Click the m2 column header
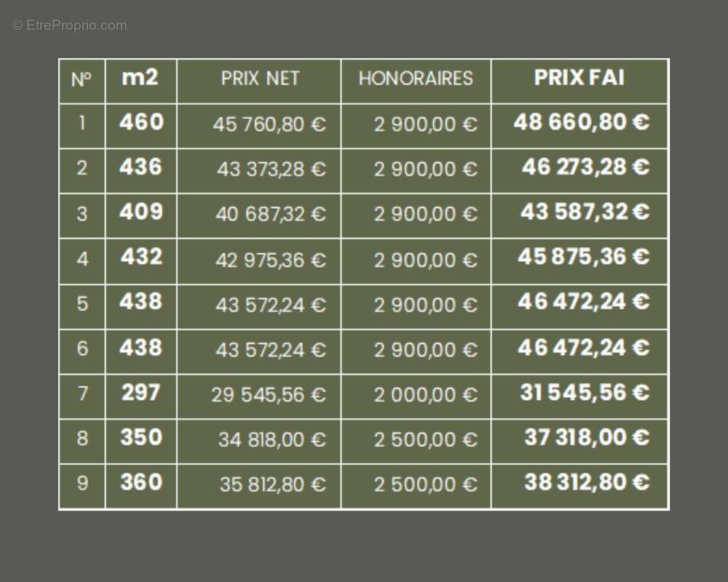 pos(140,78)
